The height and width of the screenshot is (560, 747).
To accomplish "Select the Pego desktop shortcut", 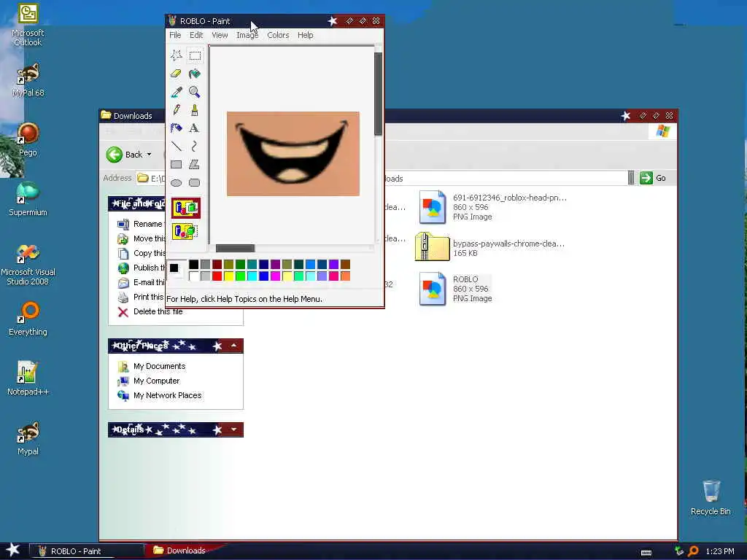I will coord(28,139).
